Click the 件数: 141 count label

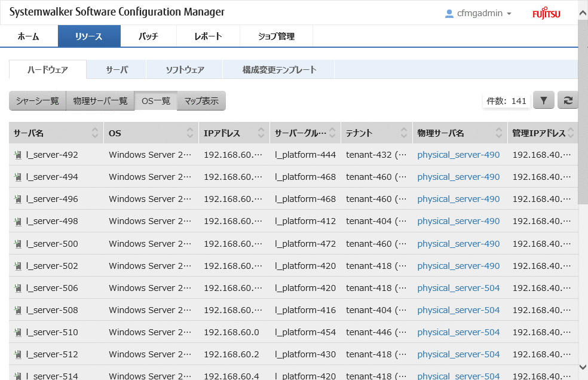click(x=506, y=100)
